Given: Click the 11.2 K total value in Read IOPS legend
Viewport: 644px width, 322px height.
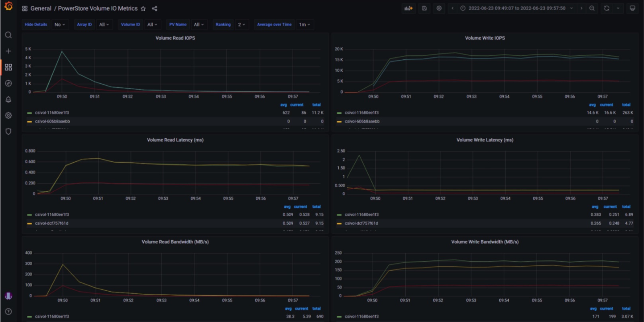Looking at the screenshot, I should coord(318,113).
